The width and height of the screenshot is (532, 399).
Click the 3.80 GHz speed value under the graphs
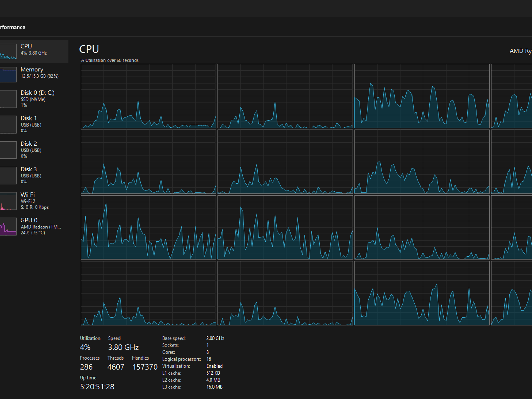click(x=123, y=347)
